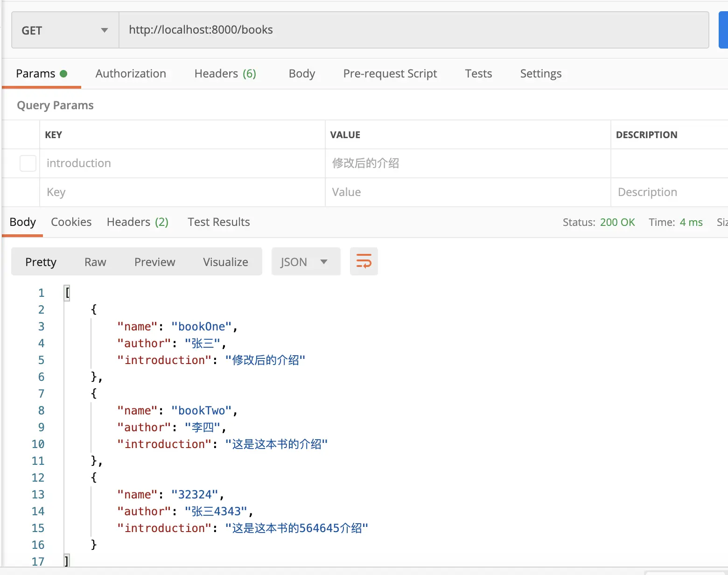Select the Visualize response view
This screenshot has width=728, height=575.
pos(225,262)
